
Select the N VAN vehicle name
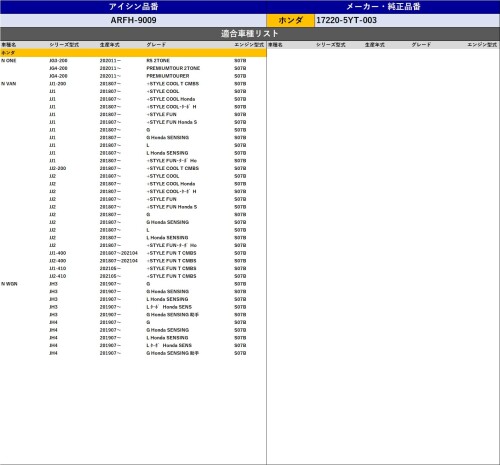coord(9,84)
